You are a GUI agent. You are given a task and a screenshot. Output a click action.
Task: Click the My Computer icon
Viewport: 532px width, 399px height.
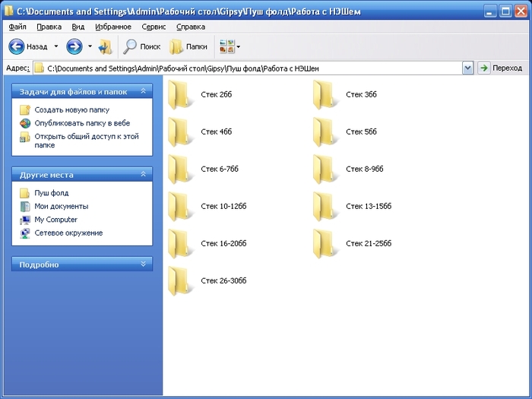click(x=25, y=220)
